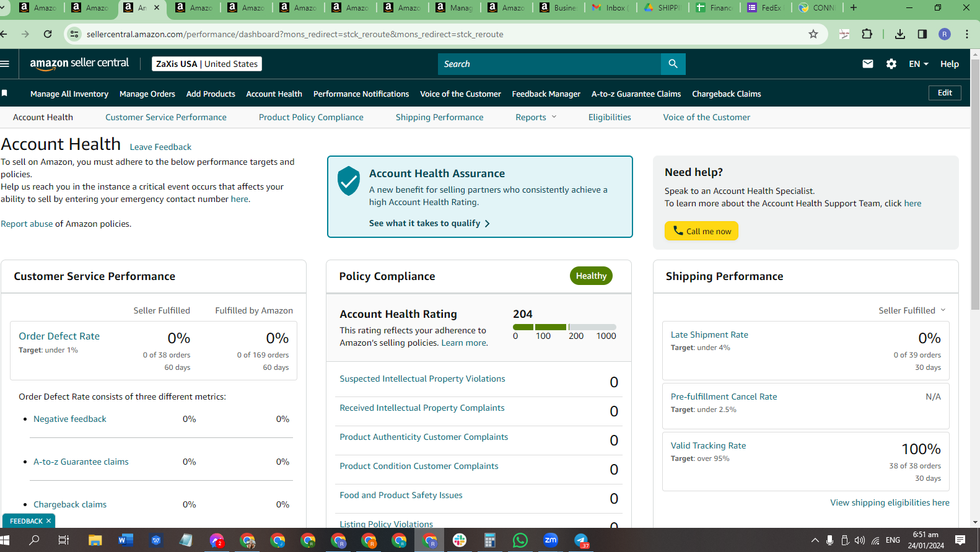
Task: Reload the current page
Action: (x=48, y=34)
